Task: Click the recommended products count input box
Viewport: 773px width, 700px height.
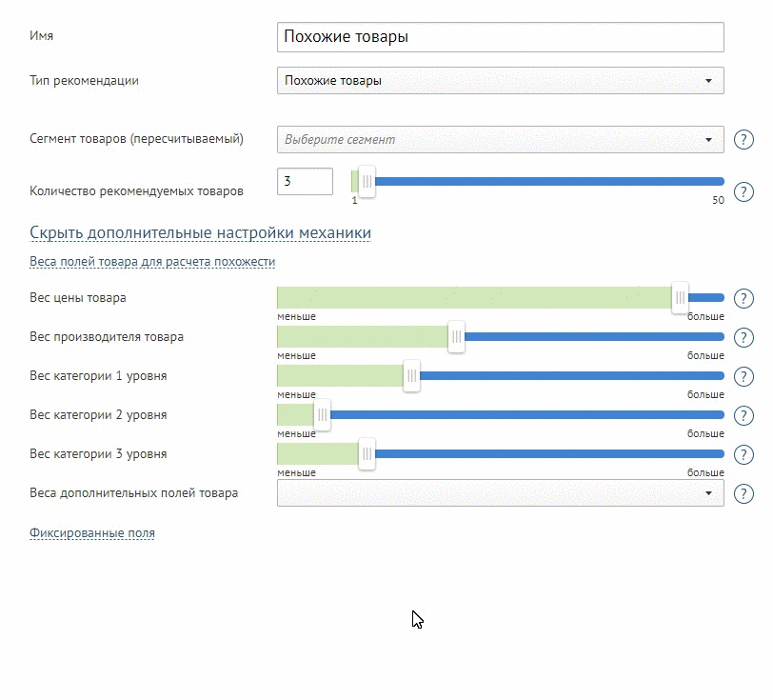Action: [x=305, y=182]
